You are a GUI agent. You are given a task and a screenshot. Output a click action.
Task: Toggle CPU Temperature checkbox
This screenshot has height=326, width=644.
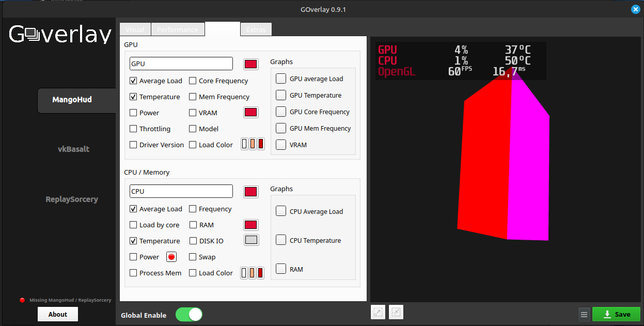coord(133,241)
